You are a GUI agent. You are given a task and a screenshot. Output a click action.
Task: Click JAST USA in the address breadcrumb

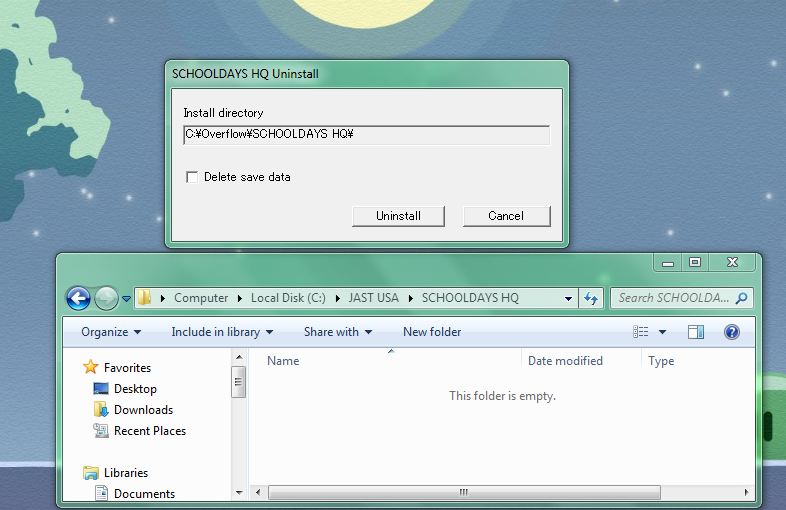tap(373, 298)
